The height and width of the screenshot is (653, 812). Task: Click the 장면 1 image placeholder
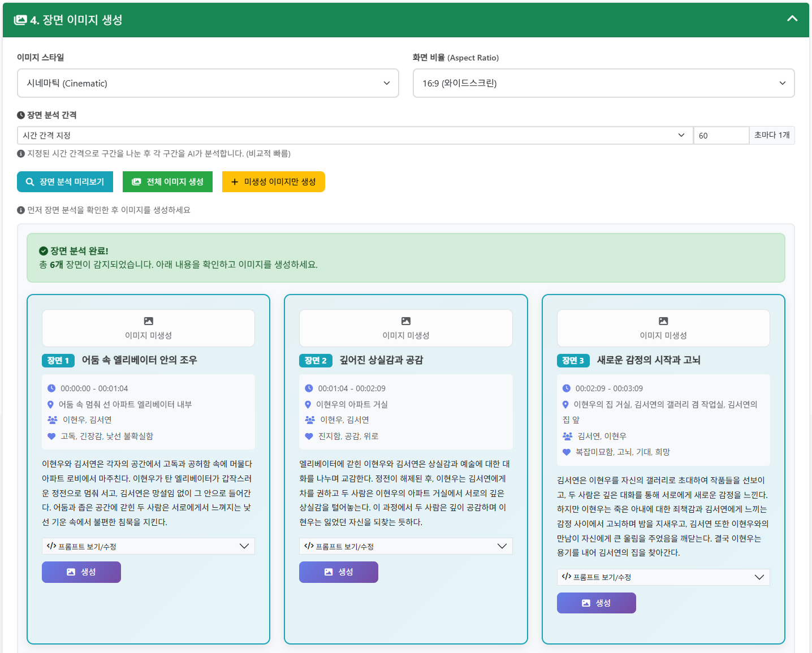tap(148, 328)
